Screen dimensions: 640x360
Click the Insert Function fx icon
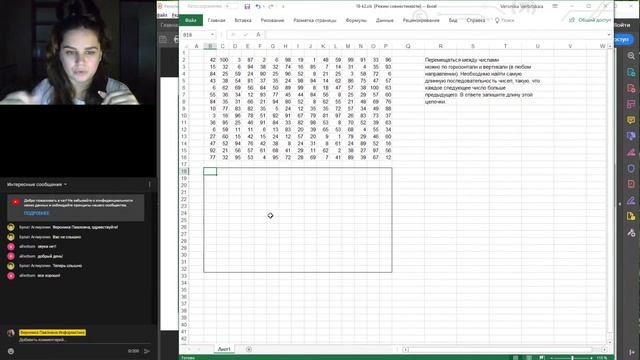258,35
